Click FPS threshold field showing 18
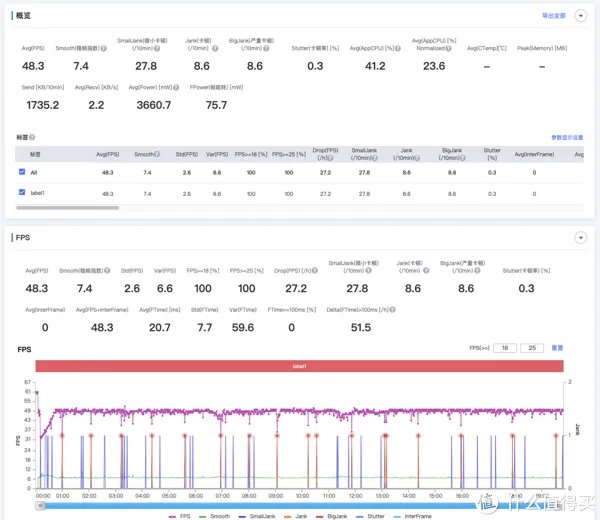600x520 pixels. pos(505,348)
